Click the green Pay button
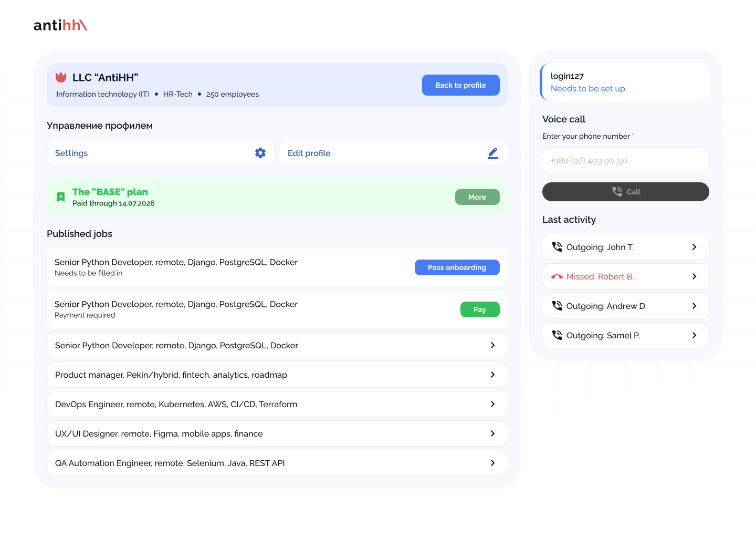Viewport: 756px width, 538px height. click(480, 309)
